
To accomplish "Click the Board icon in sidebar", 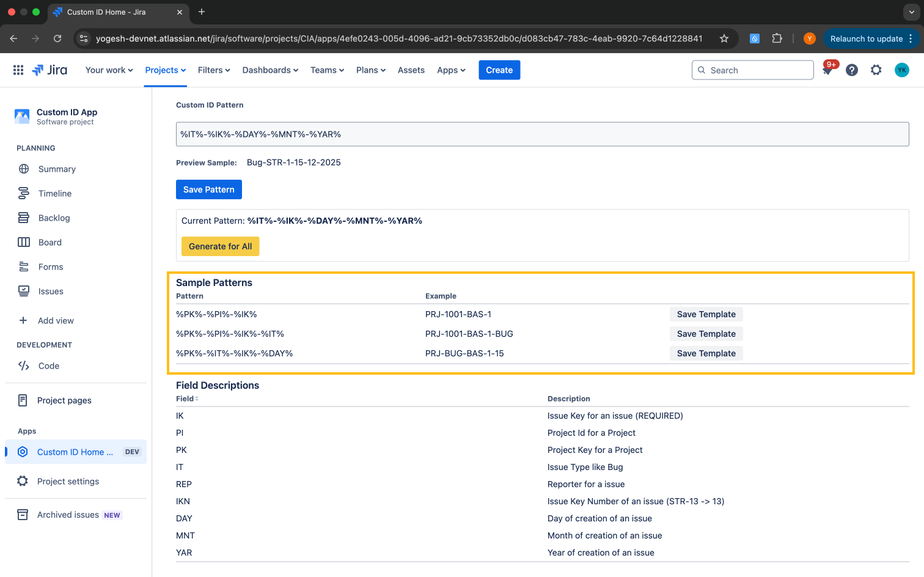I will [24, 242].
